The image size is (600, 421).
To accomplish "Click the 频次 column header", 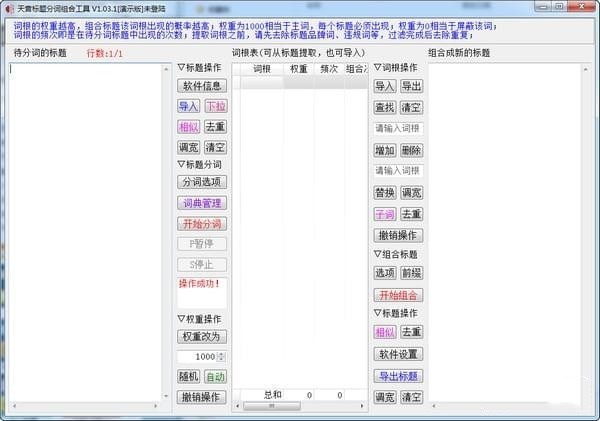I will click(x=329, y=69).
